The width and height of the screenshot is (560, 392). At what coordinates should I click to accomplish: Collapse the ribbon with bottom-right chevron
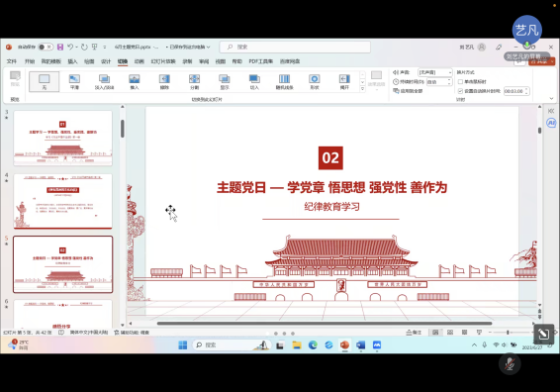coord(551,98)
